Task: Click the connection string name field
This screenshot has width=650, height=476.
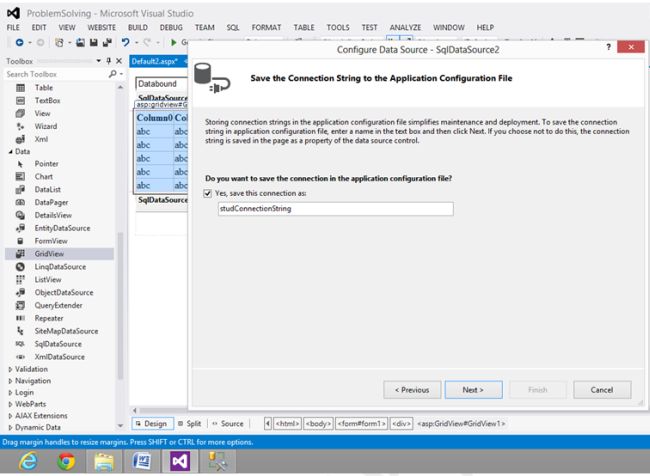Action: coord(336,209)
